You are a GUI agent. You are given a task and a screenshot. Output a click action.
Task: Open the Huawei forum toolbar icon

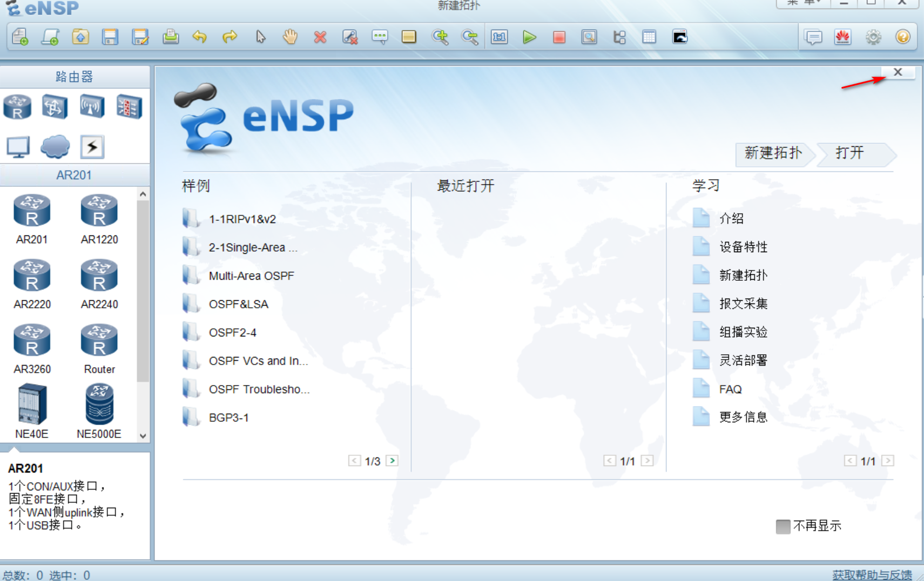(x=842, y=37)
